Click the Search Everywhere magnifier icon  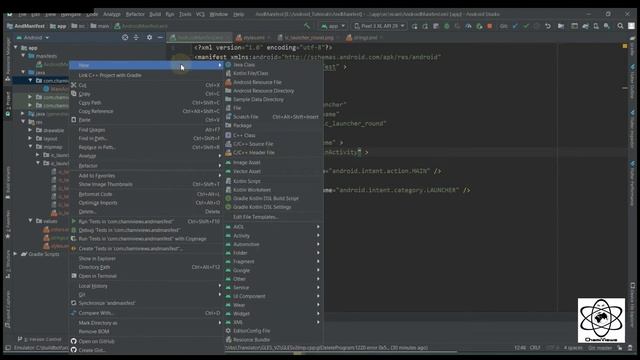(x=620, y=26)
